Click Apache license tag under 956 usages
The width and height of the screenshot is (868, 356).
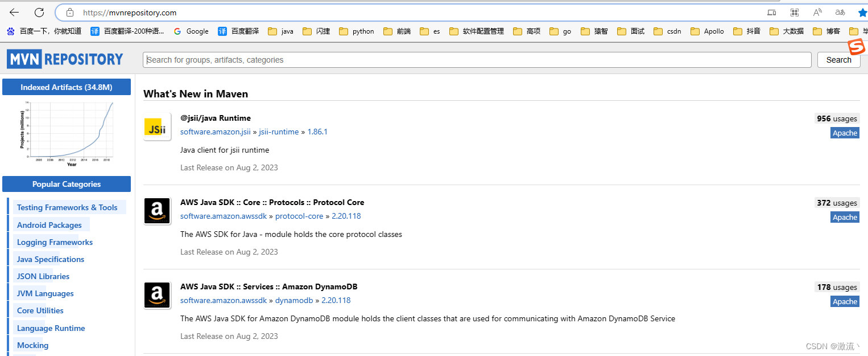pos(845,133)
